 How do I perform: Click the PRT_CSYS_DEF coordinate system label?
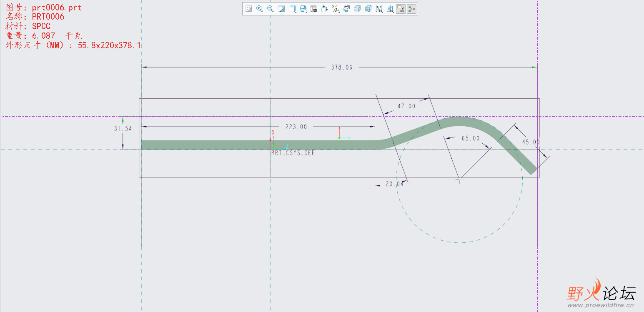coord(293,153)
